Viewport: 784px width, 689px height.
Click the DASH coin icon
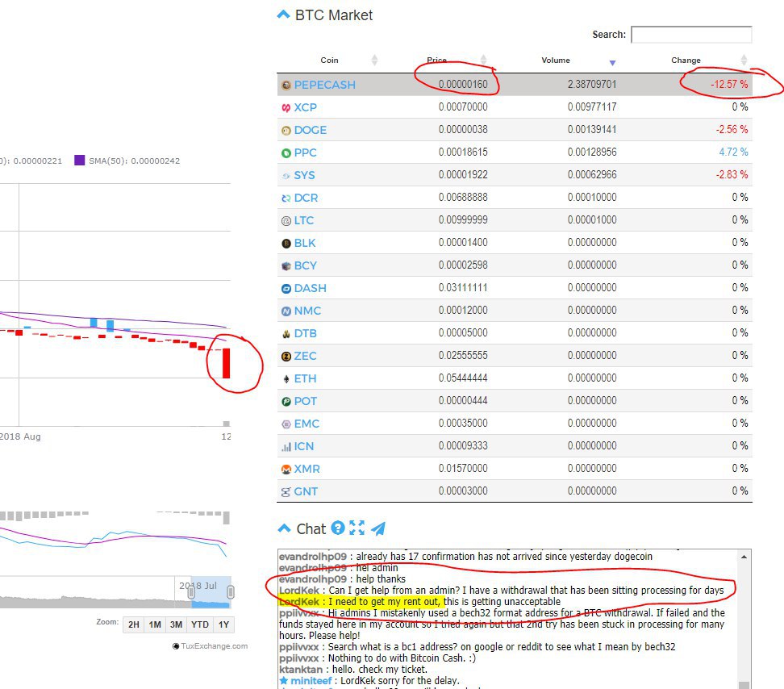(x=286, y=289)
